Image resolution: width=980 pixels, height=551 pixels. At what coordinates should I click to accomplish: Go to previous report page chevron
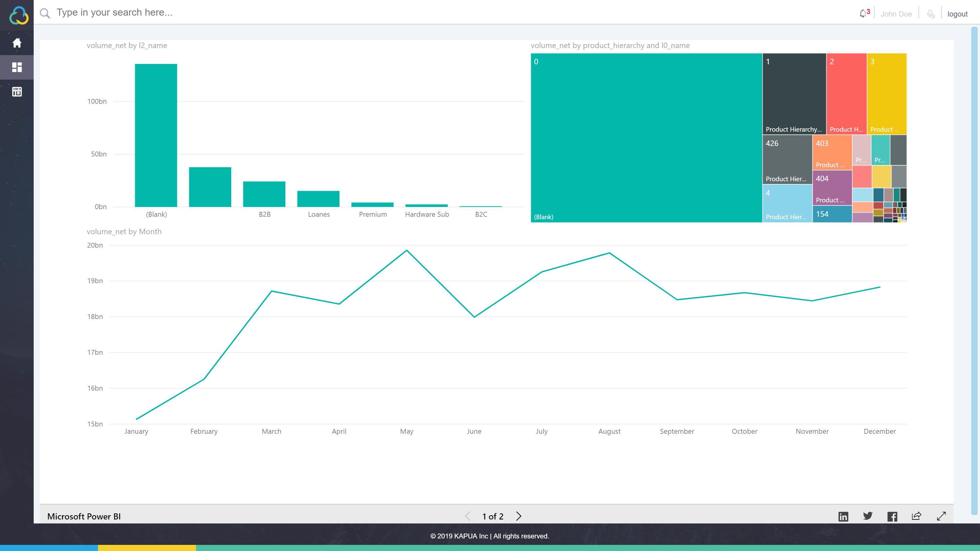point(468,516)
